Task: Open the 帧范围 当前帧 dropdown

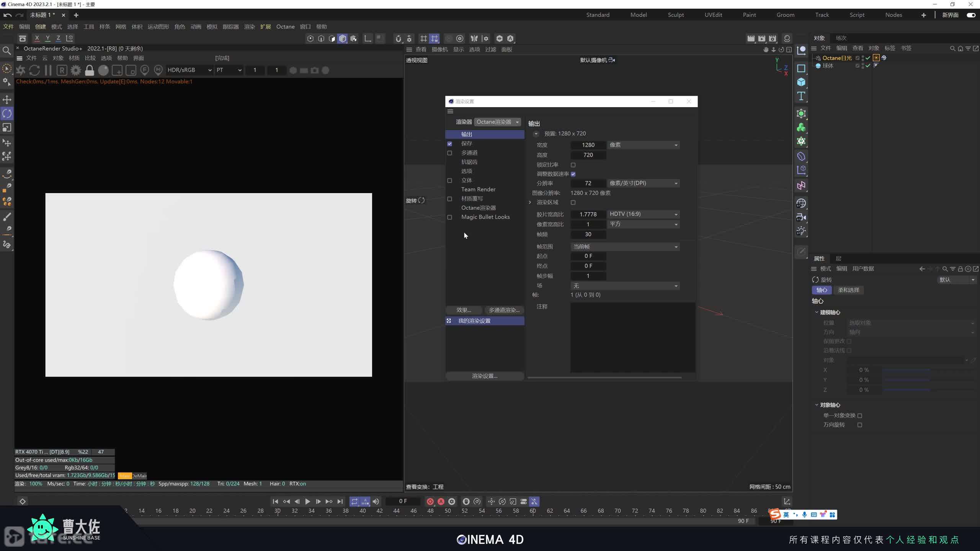Action: 625,247
